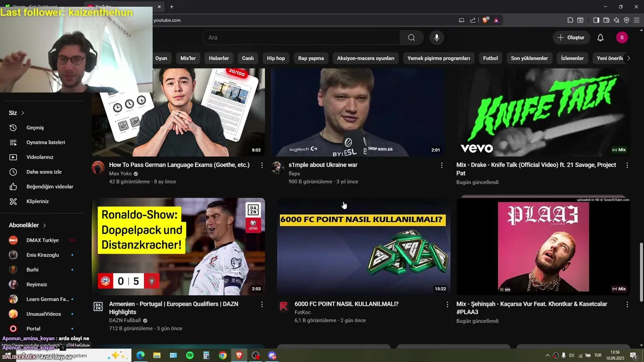Screen dimensions: 644x362
Task: Click the search magnifier button
Action: 412,38
